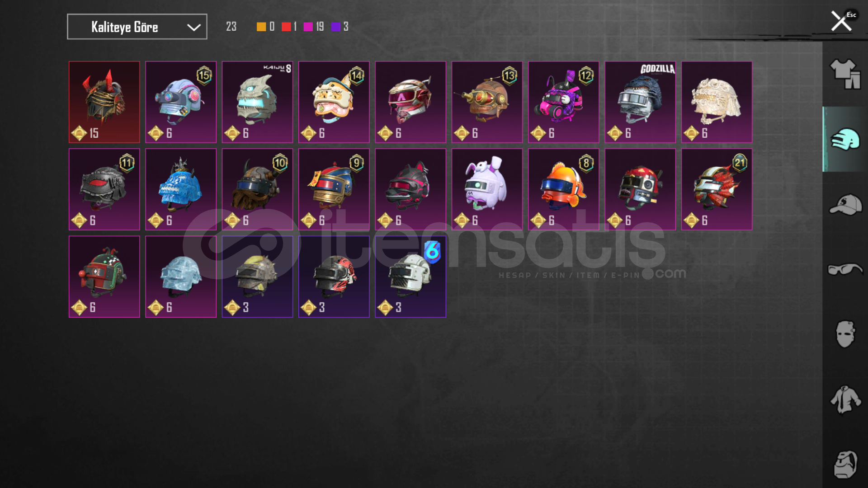Filter by the red quality swatch

(x=286, y=27)
